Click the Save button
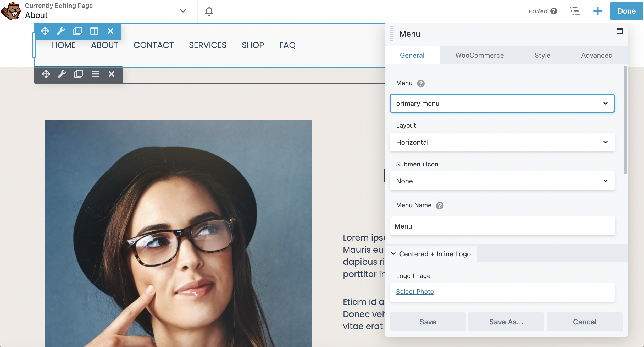644x347 pixels. click(428, 321)
